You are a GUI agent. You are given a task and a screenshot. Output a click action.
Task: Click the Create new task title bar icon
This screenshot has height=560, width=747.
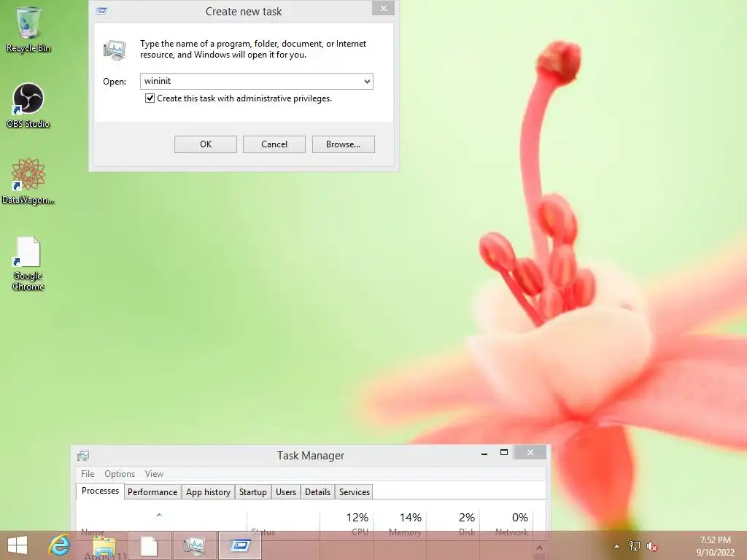[x=101, y=11]
